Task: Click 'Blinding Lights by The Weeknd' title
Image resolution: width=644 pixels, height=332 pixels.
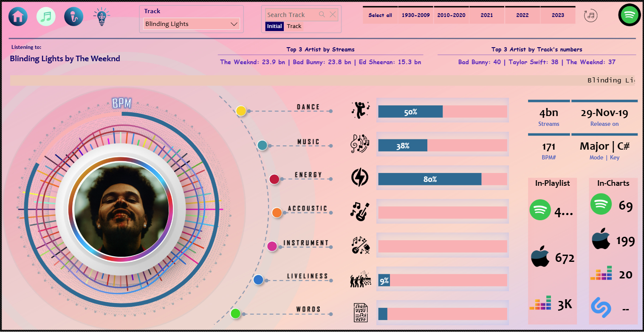Action: coord(65,59)
